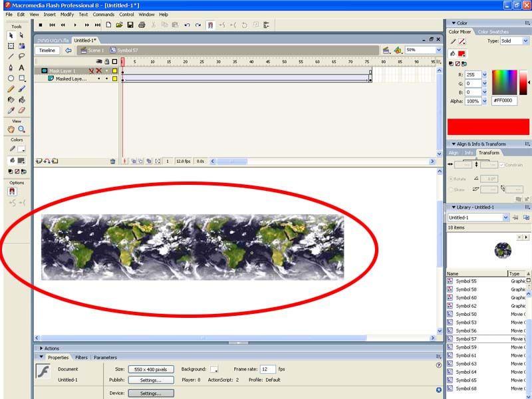Viewport: 532px width, 399px height.
Task: Open the zoom percentage 50% dropdown
Action: [438, 50]
